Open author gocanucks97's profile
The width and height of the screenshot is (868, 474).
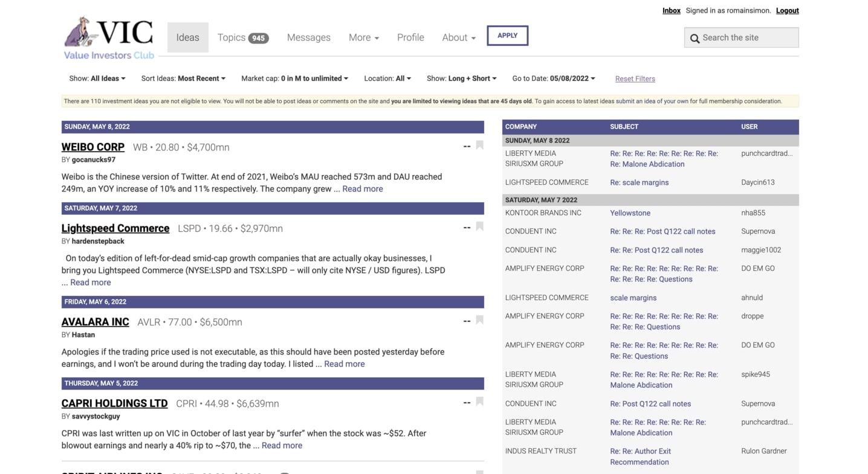pyautogui.click(x=94, y=160)
